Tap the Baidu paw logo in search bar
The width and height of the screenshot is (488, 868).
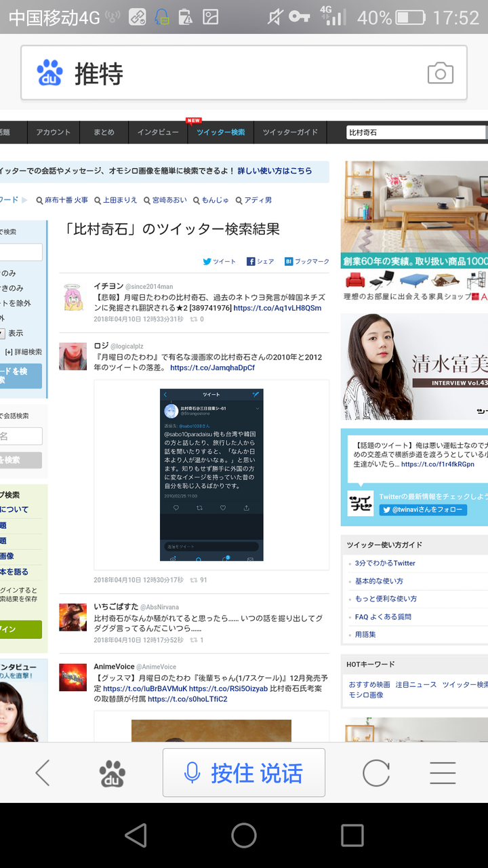[49, 73]
